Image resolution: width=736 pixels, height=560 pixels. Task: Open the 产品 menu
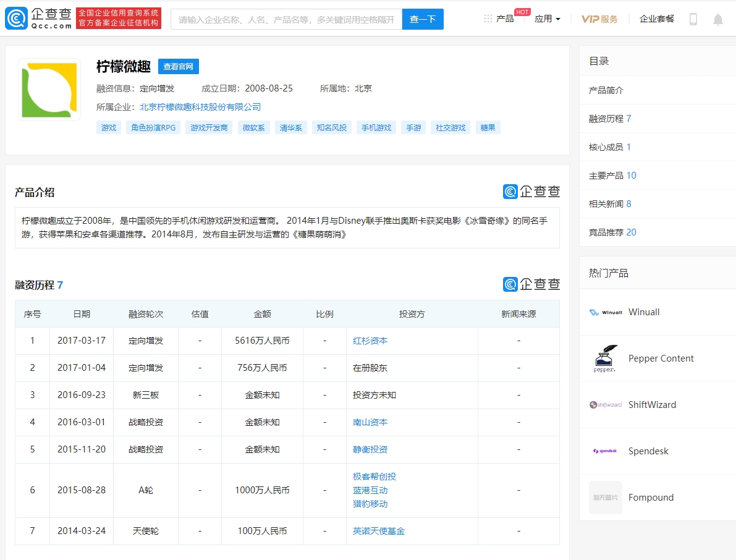click(x=505, y=19)
